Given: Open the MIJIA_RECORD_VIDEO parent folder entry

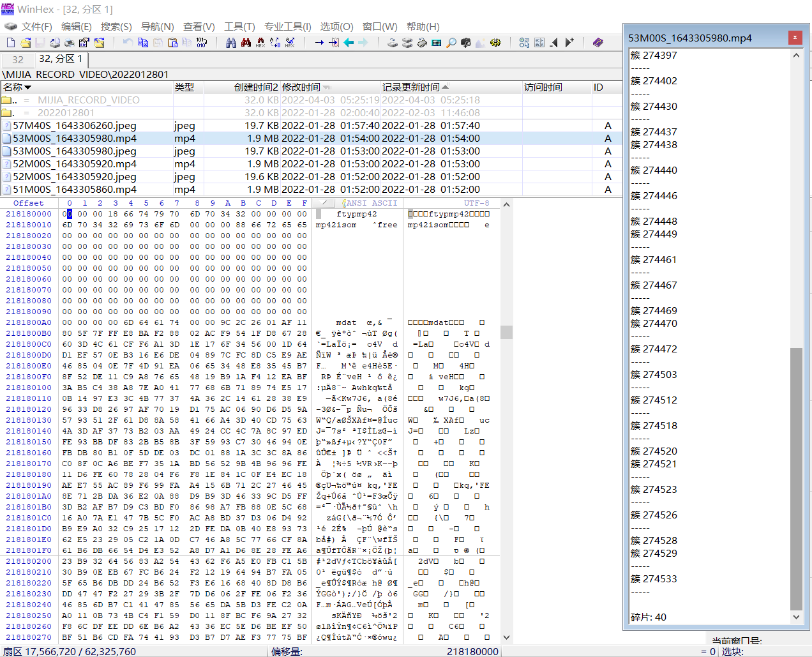Looking at the screenshot, I should 311,100.
